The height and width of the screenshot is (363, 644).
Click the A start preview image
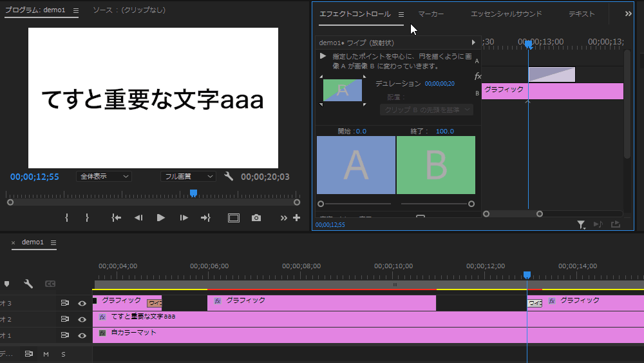(x=356, y=165)
